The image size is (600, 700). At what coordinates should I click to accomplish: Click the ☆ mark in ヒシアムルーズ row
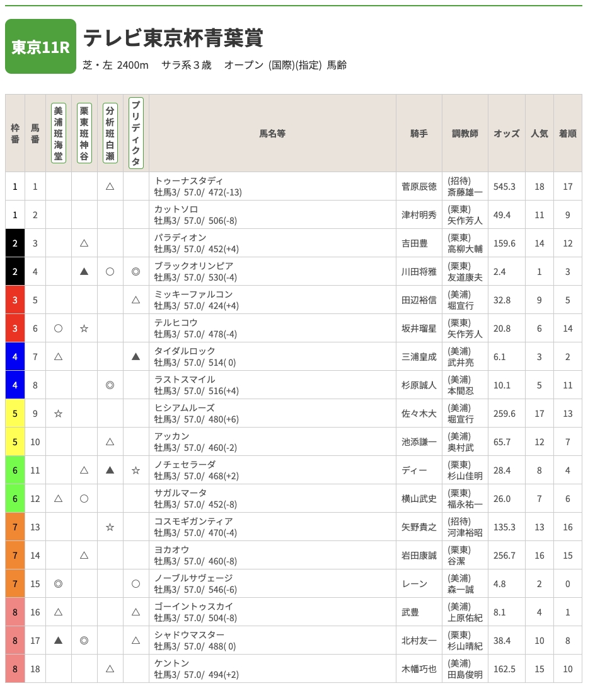pyautogui.click(x=58, y=414)
